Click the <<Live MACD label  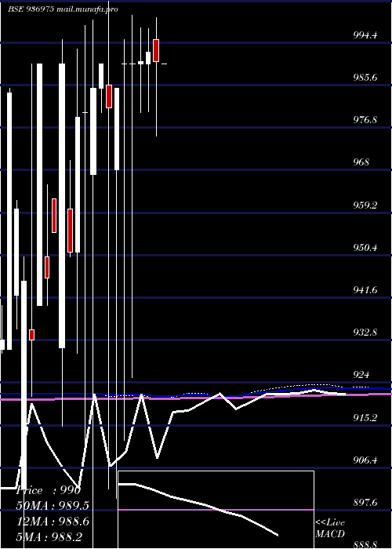(x=330, y=528)
